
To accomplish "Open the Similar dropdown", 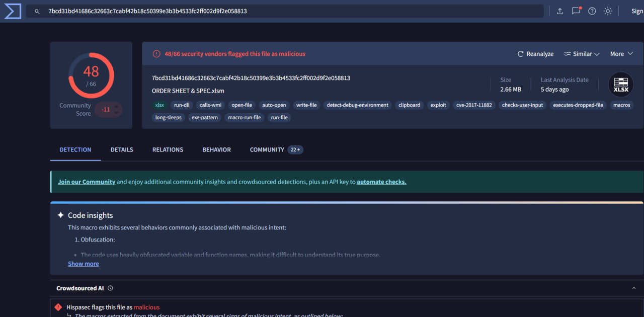I will point(582,53).
